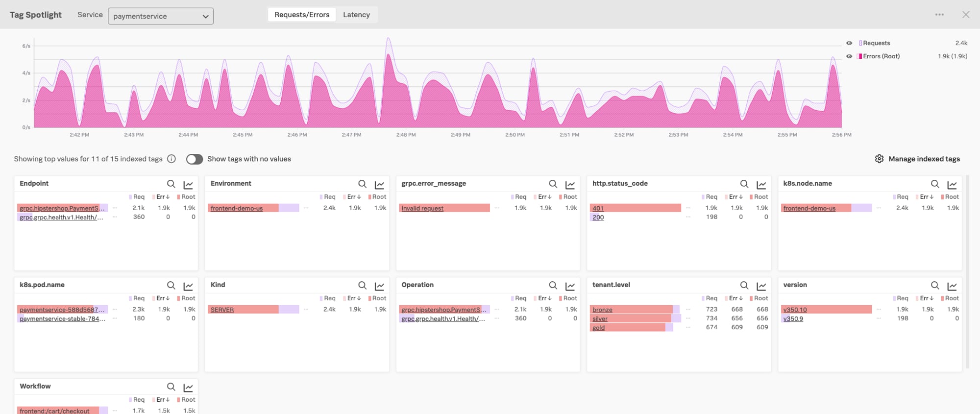Switch to the Latency tab
The height and width of the screenshot is (414, 980).
(356, 15)
